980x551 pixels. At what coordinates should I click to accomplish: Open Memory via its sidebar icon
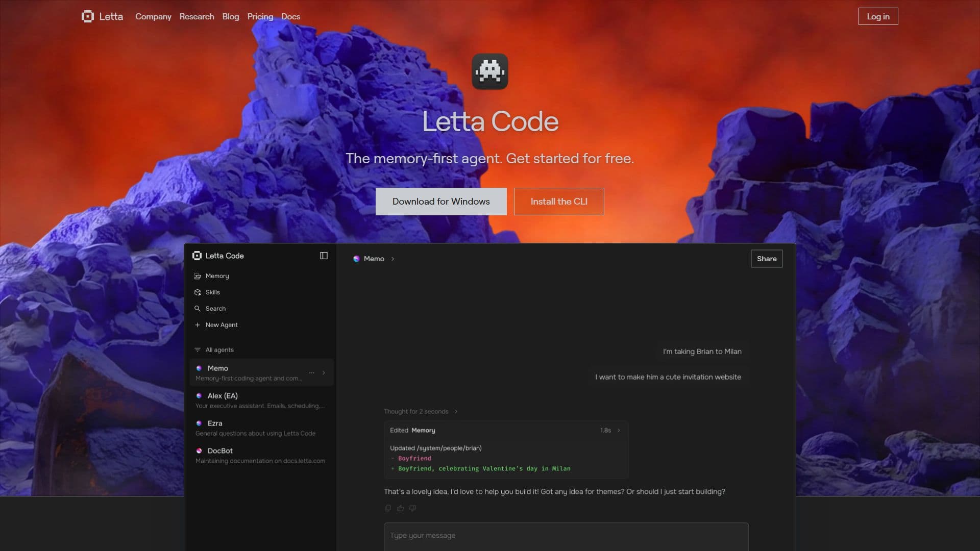198,276
